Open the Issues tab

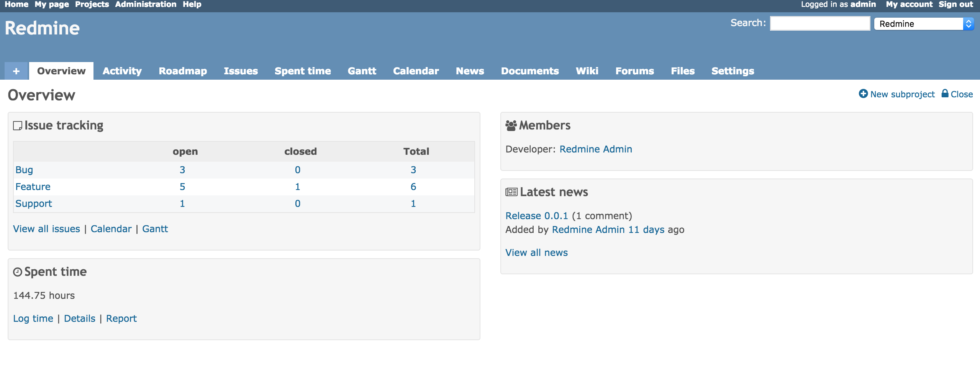pyautogui.click(x=241, y=71)
